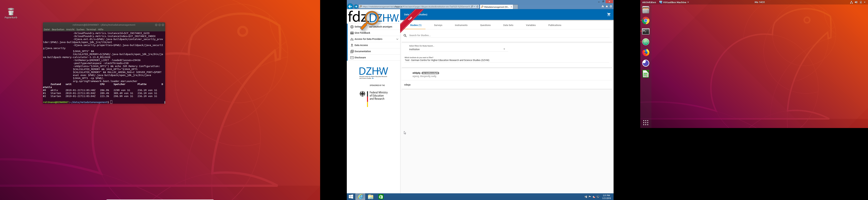Launch Google Chrome from the Ubuntu dock
This screenshot has width=868, height=200.
coord(646,21)
